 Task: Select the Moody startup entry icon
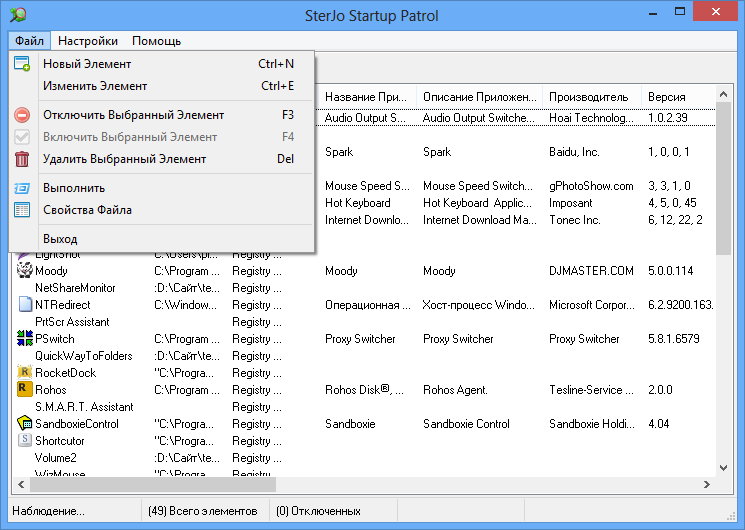(25, 271)
